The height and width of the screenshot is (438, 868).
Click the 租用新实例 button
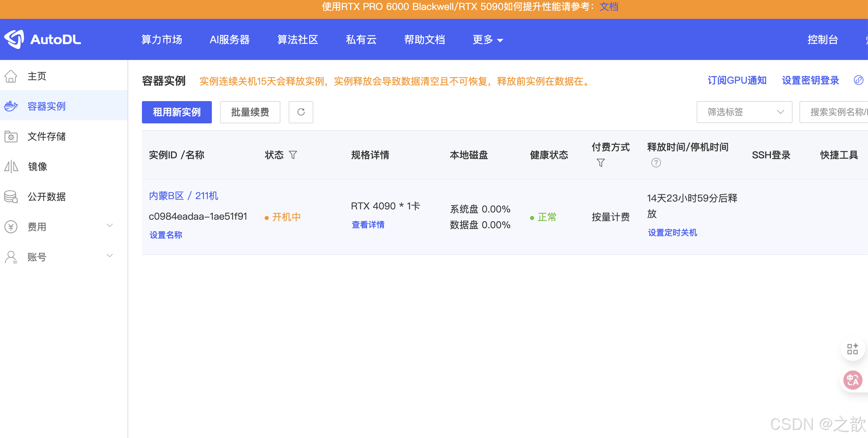(177, 112)
